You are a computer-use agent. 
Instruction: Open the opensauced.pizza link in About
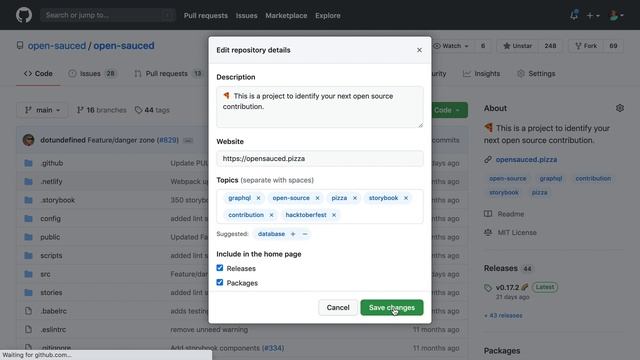[526, 159]
